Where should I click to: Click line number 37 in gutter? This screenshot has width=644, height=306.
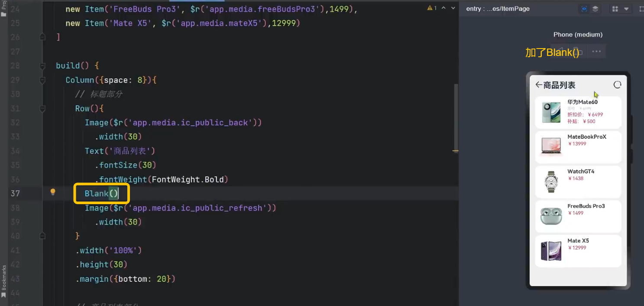coord(15,193)
